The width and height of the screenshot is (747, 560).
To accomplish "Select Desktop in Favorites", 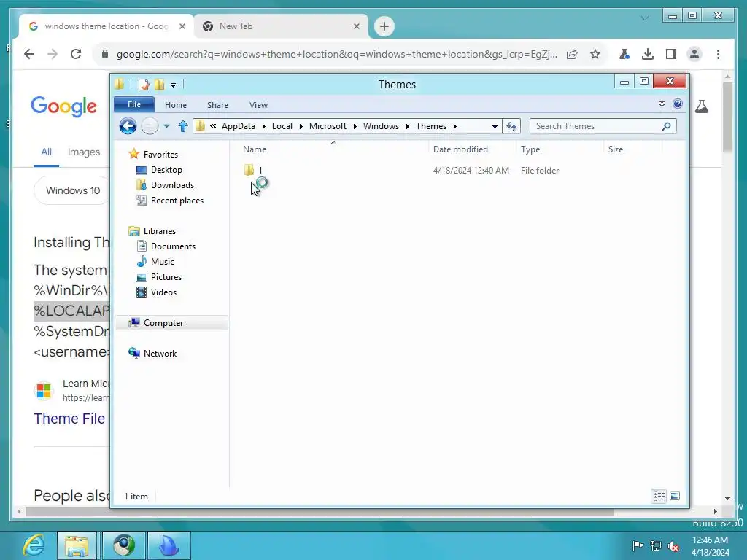I will point(166,170).
